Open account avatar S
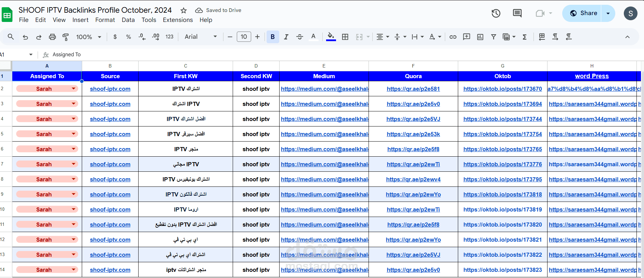This screenshot has height=278, width=644. pyautogui.click(x=630, y=13)
